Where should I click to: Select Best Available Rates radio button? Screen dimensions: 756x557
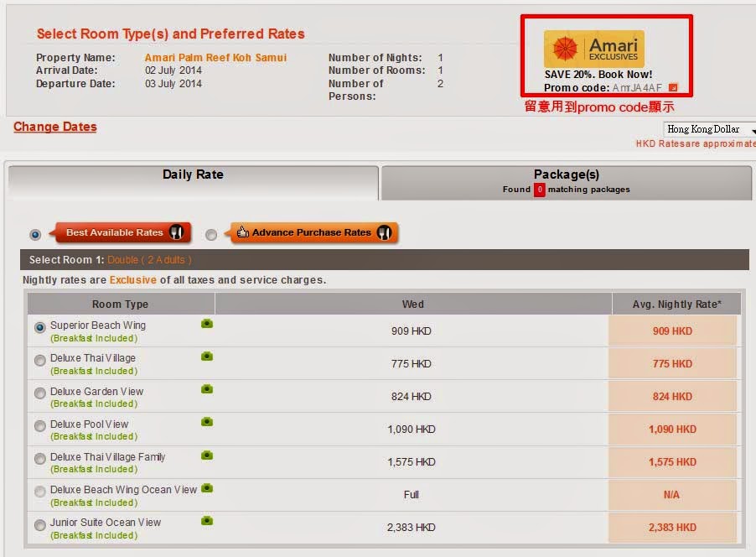coord(35,235)
